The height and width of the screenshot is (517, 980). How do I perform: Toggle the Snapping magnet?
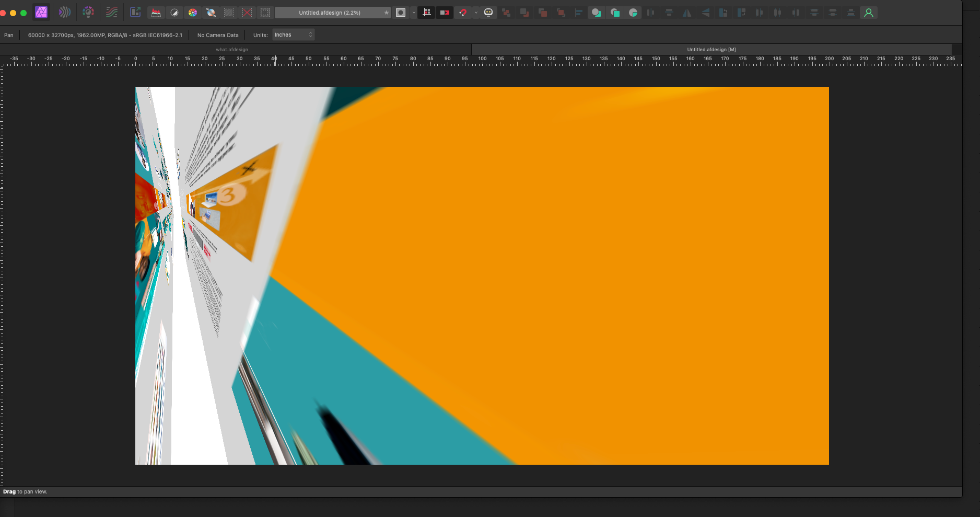point(463,13)
